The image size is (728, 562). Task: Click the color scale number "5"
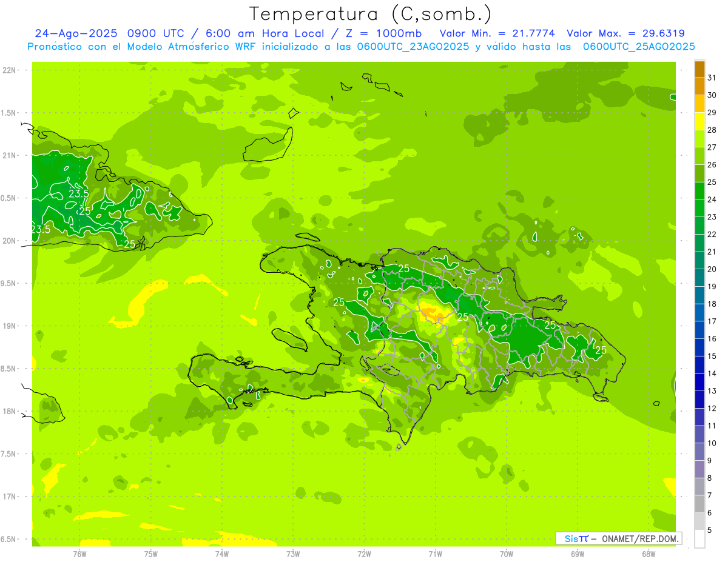pos(710,530)
